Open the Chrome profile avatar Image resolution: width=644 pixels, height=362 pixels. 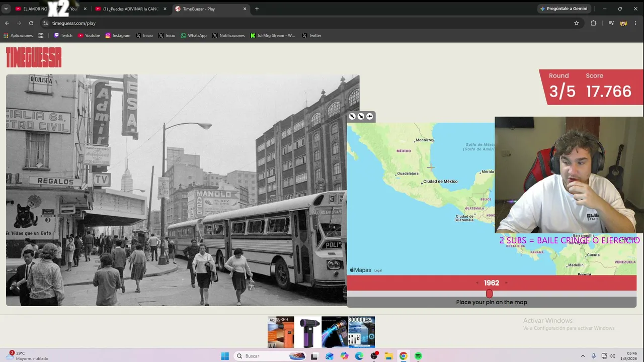(x=624, y=23)
